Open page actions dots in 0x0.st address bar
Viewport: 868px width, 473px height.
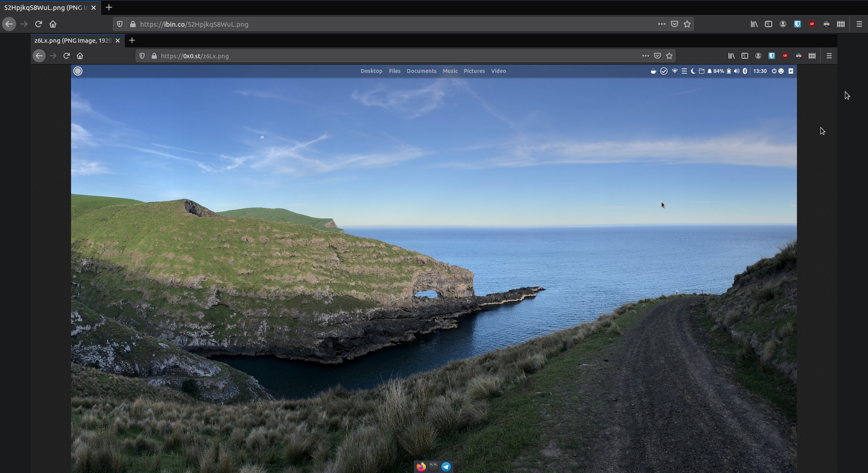[x=646, y=56]
